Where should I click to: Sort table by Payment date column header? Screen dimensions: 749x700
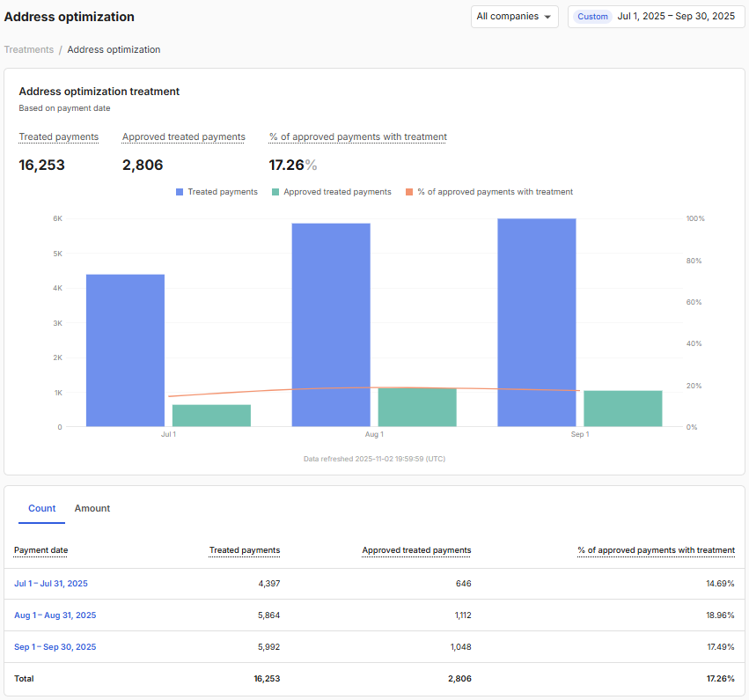(x=40, y=550)
